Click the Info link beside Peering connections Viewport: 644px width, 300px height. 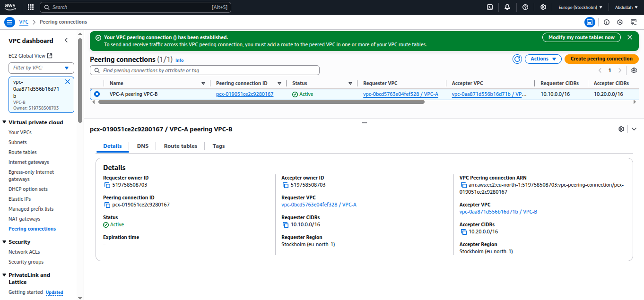(x=179, y=60)
